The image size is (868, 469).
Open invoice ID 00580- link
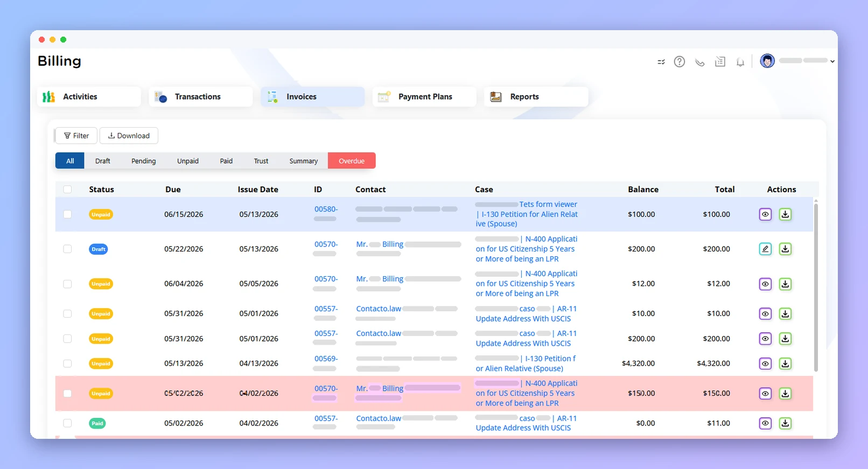point(326,209)
